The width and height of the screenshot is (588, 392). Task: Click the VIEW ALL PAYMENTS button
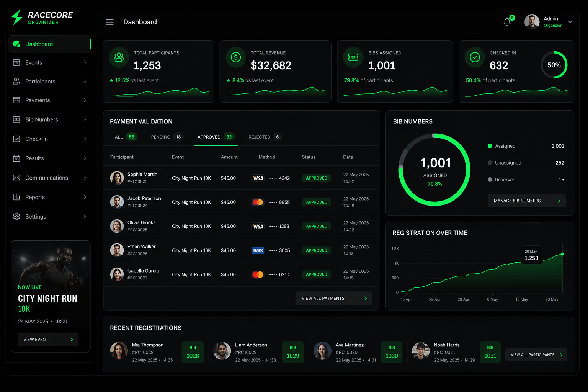(x=334, y=298)
